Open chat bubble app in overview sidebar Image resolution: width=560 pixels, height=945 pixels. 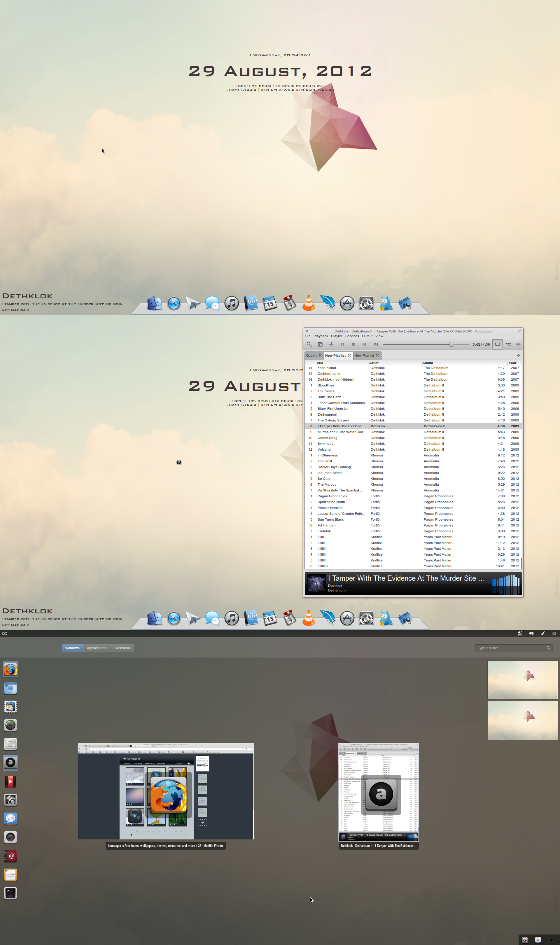tap(10, 818)
